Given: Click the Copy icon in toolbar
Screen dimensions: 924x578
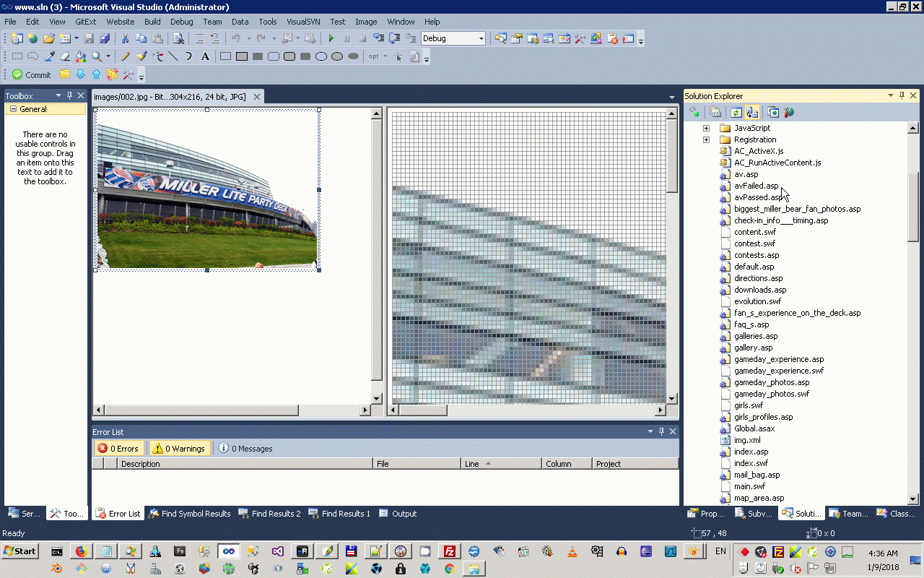Looking at the screenshot, I should 141,38.
